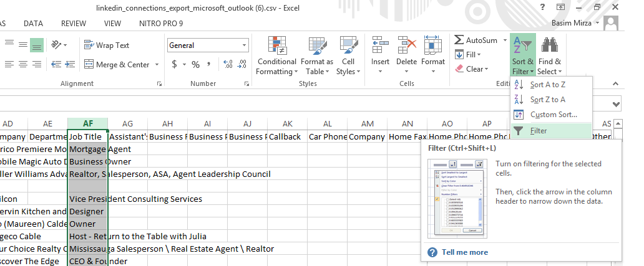Open the NITRO PRO 9 tab
Image resolution: width=644 pixels, height=266 pixels.
[x=161, y=24]
